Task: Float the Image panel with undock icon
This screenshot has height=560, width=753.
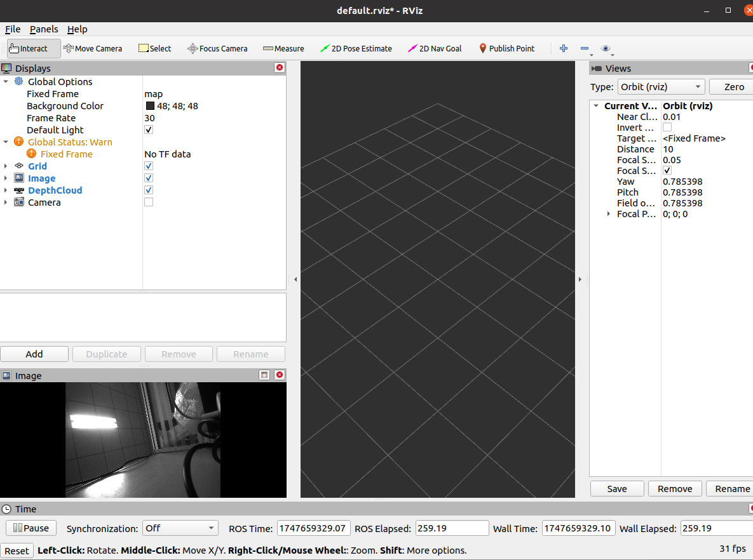Action: (264, 375)
